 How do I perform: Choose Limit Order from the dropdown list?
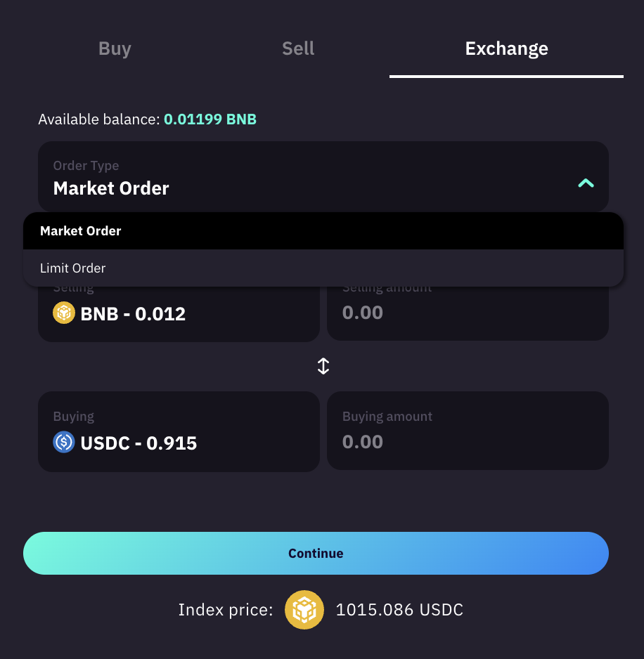[x=73, y=268]
